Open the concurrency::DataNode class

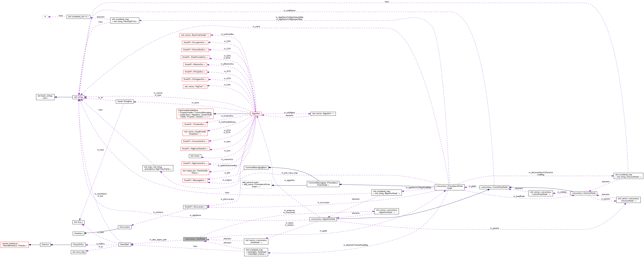pyautogui.click(x=195, y=239)
